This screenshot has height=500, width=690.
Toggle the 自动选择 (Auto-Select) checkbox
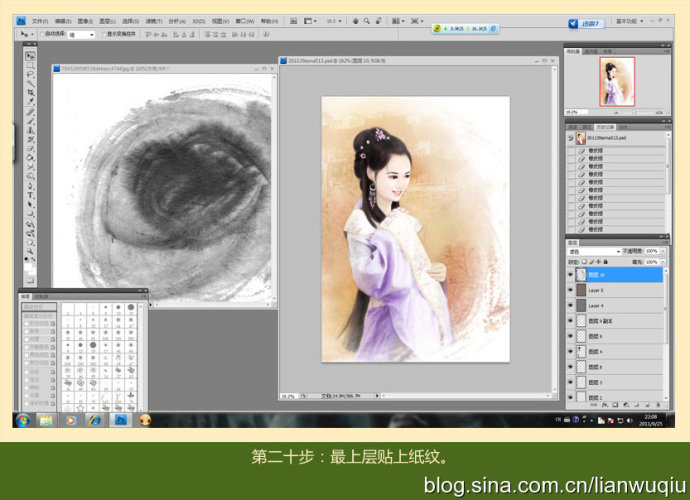pos(43,34)
